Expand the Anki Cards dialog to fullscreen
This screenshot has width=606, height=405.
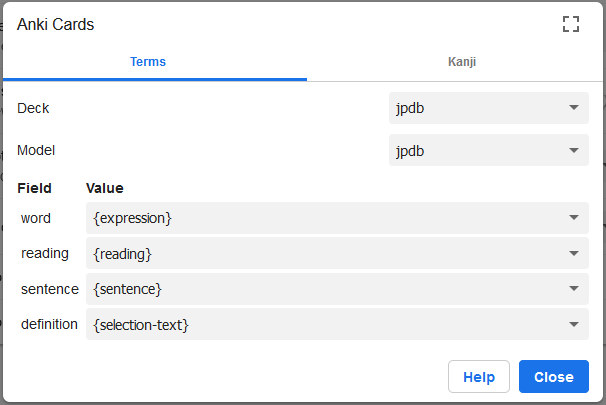[570, 24]
